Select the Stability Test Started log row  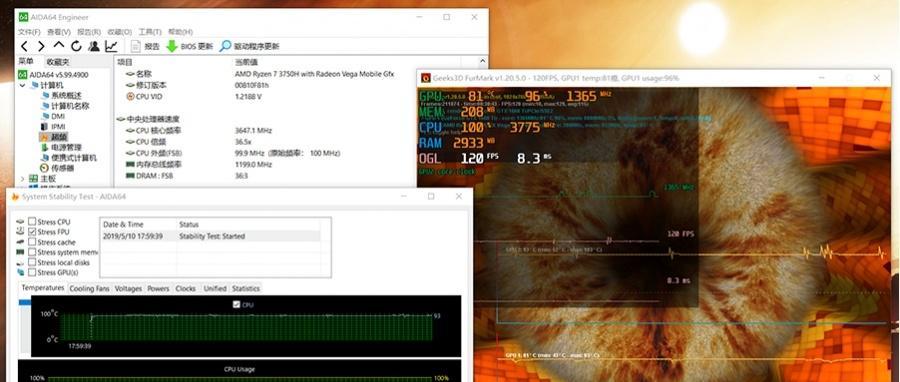(x=210, y=236)
